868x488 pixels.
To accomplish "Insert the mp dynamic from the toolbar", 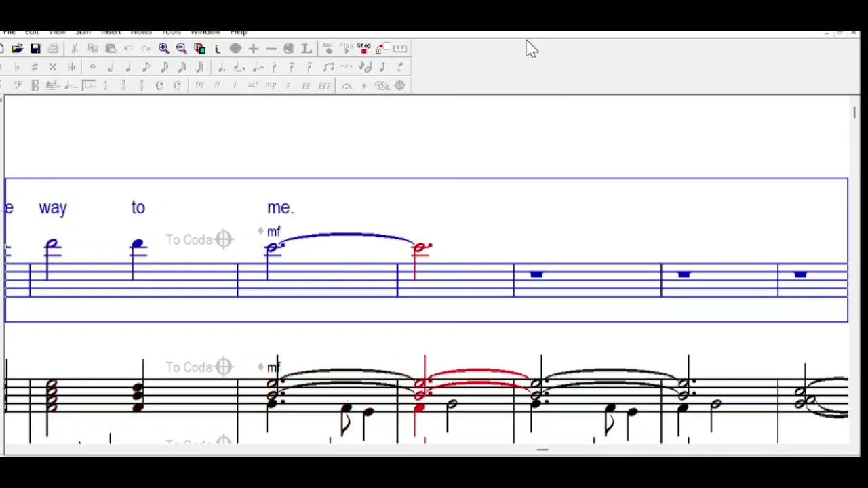I will point(271,85).
